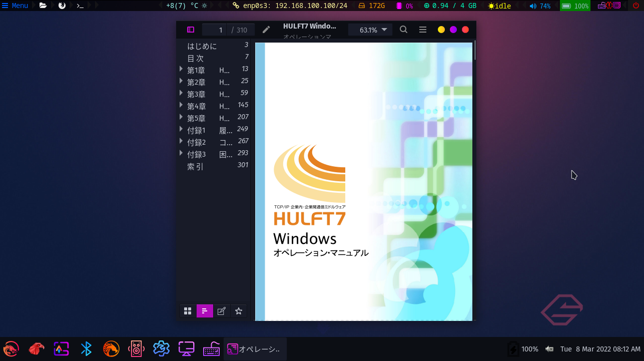Image resolution: width=644 pixels, height=361 pixels.
Task: Expand the 第4章 outline chapter
Action: [x=181, y=105]
